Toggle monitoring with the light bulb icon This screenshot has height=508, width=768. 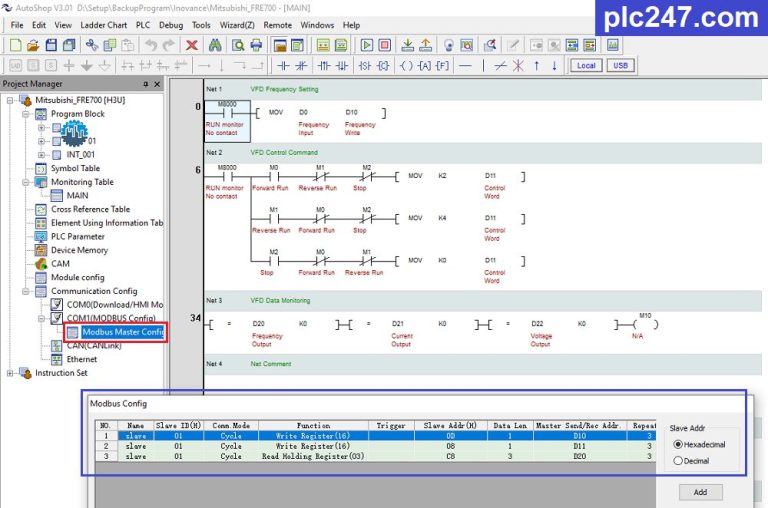pos(448,45)
